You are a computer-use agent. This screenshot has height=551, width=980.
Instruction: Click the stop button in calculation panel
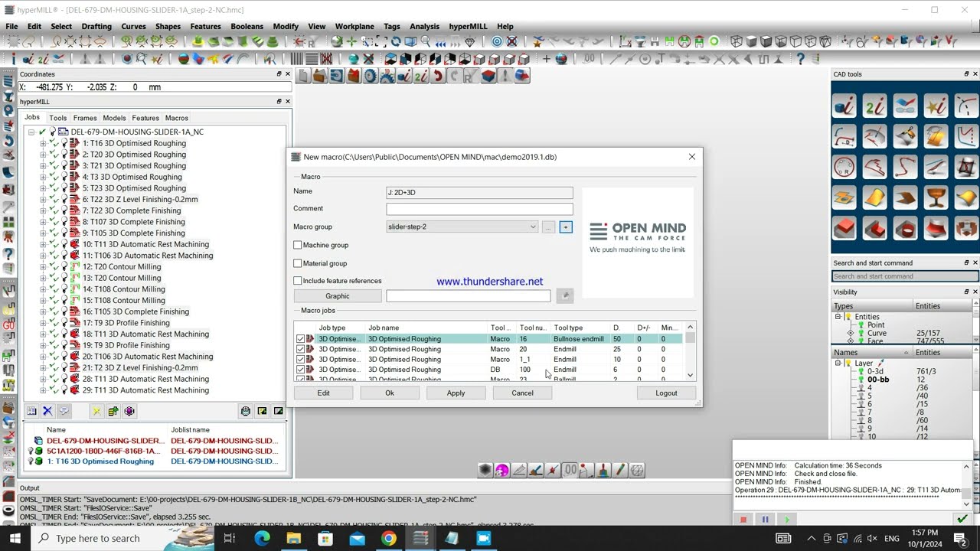click(x=743, y=520)
